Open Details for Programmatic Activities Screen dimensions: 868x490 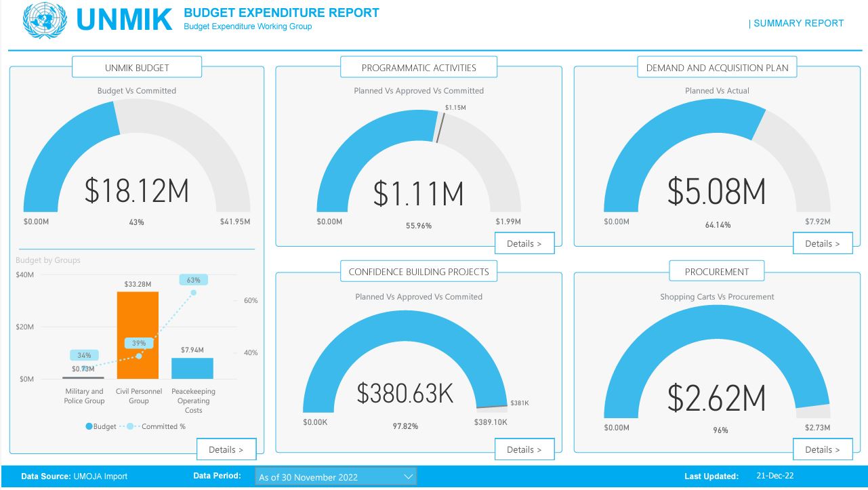click(x=524, y=243)
